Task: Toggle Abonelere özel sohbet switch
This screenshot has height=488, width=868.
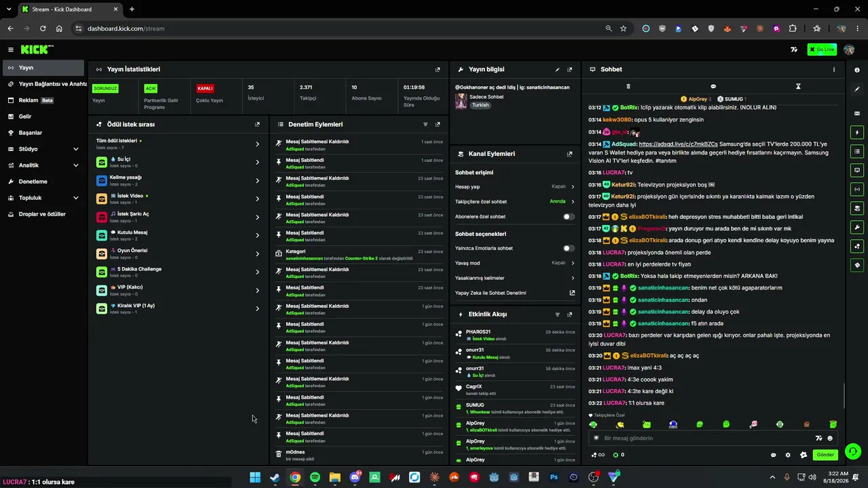Action: [x=568, y=217]
